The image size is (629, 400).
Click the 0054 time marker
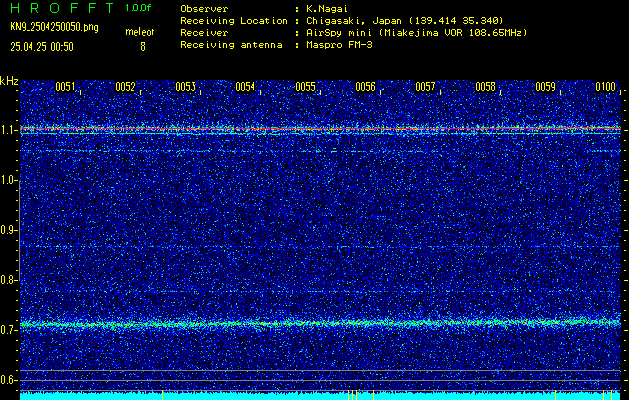pyautogui.click(x=245, y=87)
